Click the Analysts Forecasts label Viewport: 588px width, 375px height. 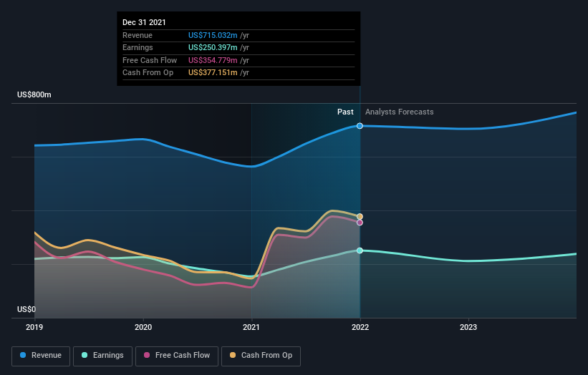coord(400,112)
